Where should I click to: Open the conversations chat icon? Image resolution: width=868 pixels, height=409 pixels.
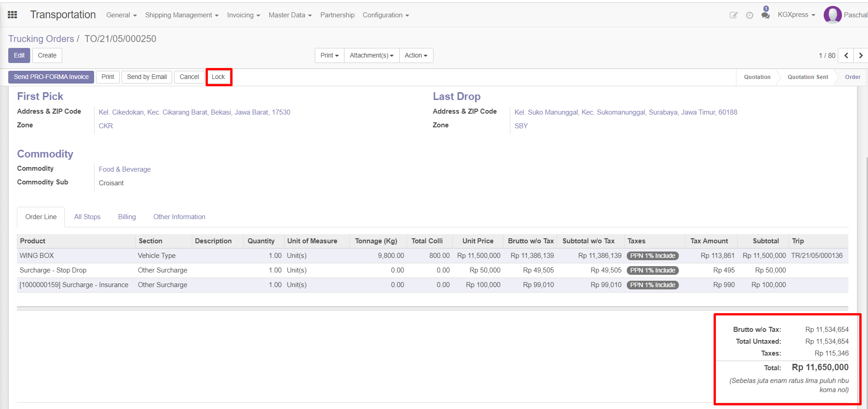(765, 15)
